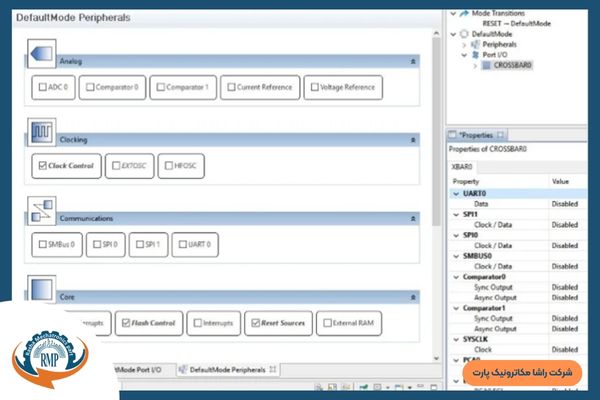Collapse the UART0 property group
The image size is (600, 400).
point(455,192)
